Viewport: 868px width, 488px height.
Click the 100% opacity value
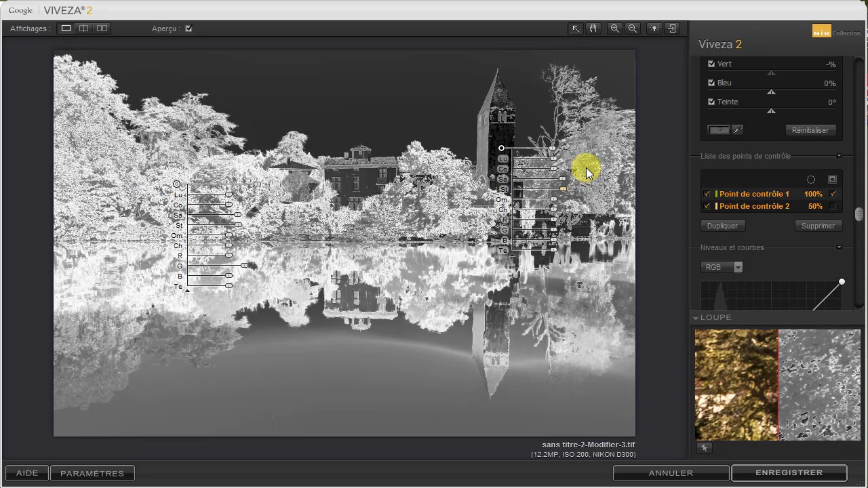pyautogui.click(x=813, y=194)
